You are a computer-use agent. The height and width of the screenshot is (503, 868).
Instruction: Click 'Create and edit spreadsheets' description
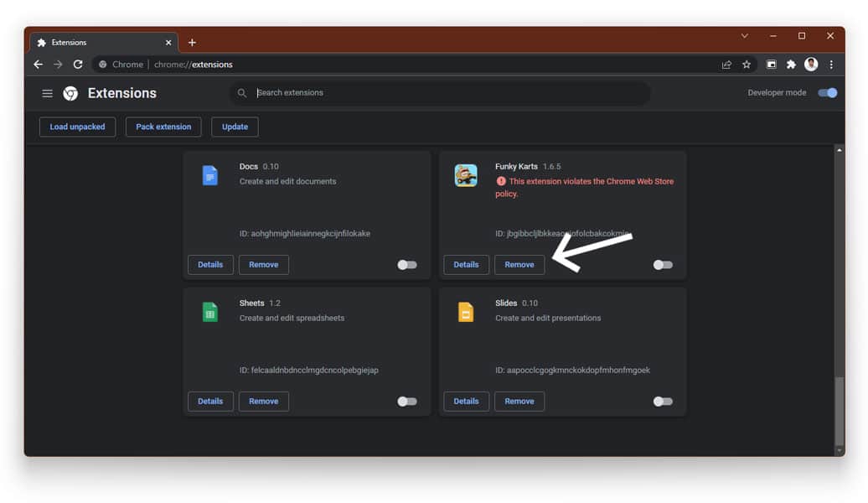[292, 318]
